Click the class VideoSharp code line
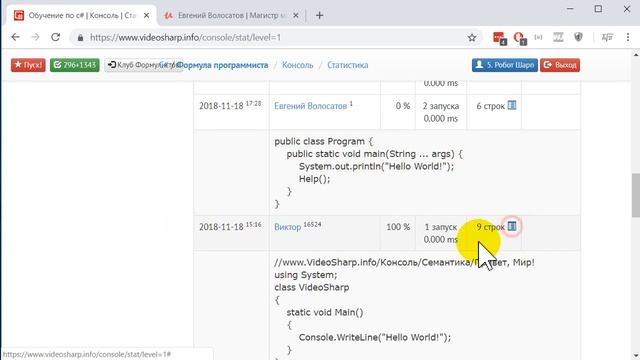Screen dimensions: 640x360 point(311,287)
